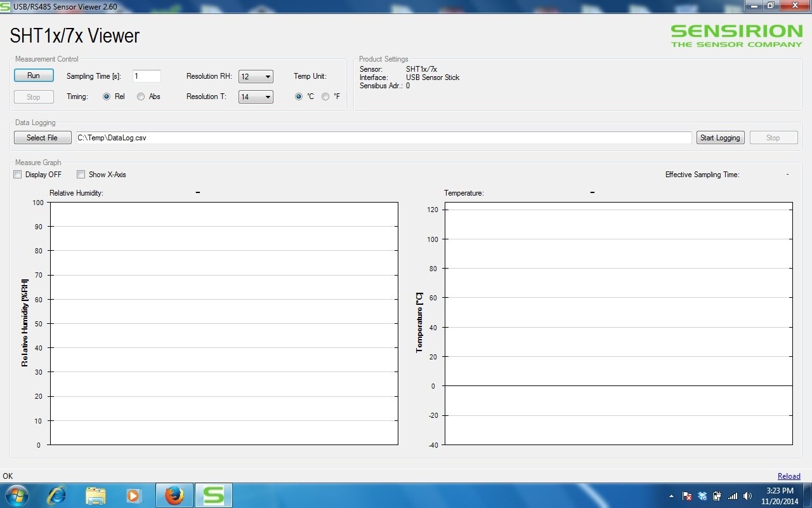Check the Show X-Axis option
Viewport: 812px width, 508px height.
81,175
